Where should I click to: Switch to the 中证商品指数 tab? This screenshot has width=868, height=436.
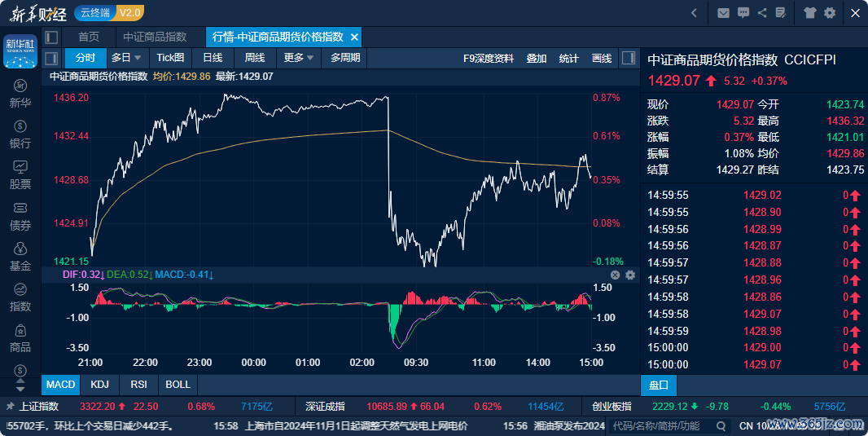pos(155,37)
